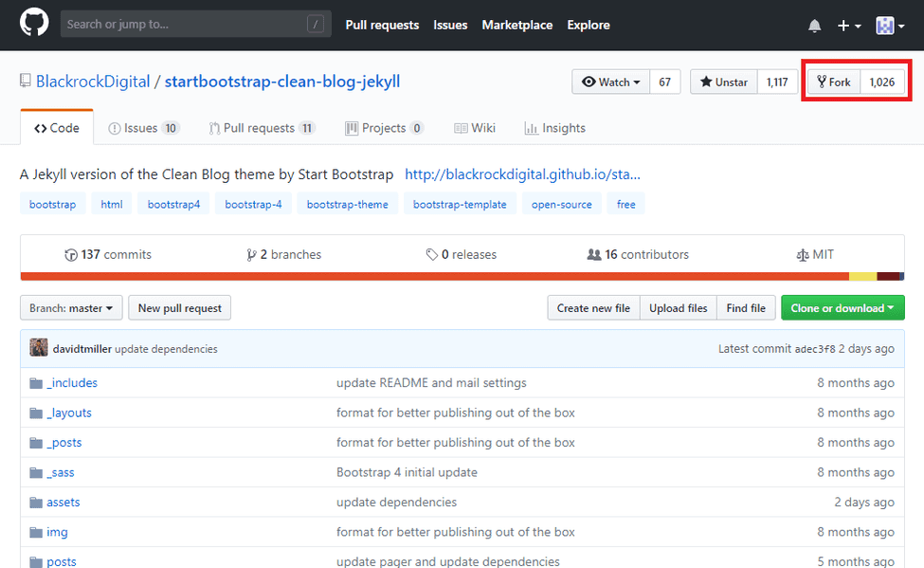This screenshot has height=568, width=924.
Task: Click davidtmiller's avatar thumbnail
Action: coord(39,348)
